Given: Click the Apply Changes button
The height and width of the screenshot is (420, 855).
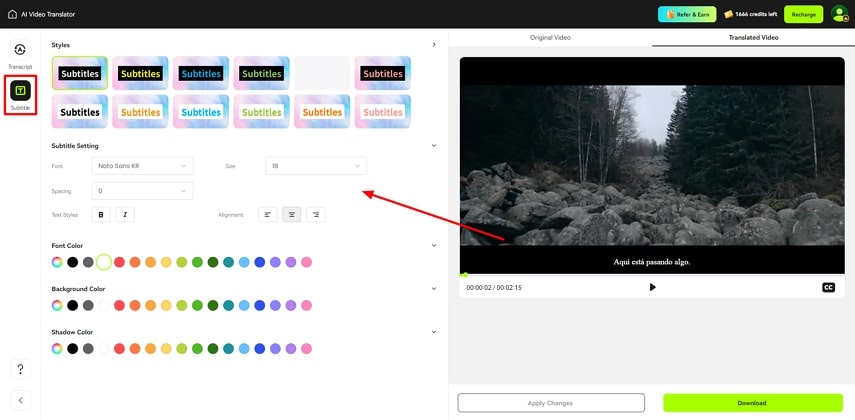Looking at the screenshot, I should [x=551, y=403].
